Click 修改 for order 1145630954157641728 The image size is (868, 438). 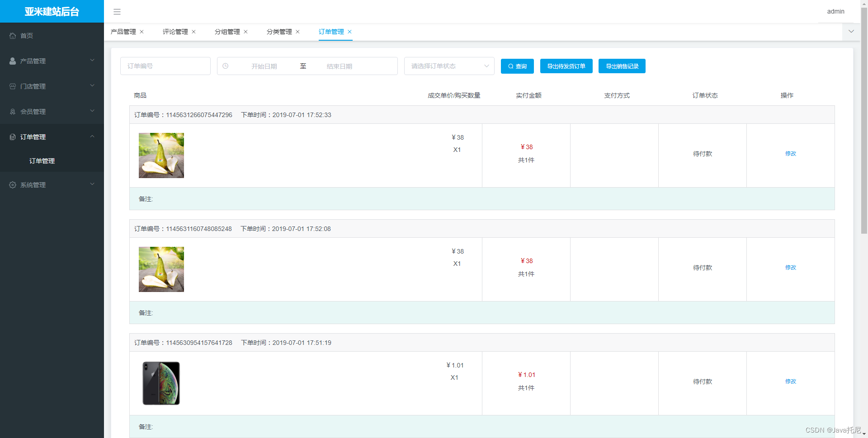(791, 381)
